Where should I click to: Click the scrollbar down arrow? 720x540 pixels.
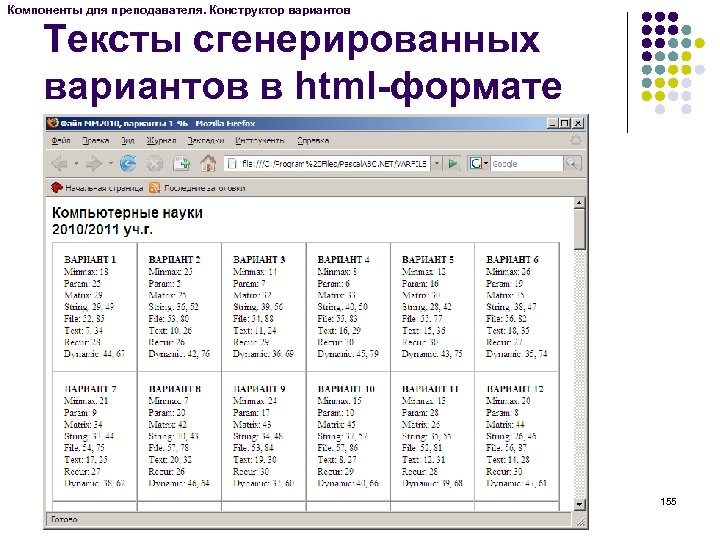(x=579, y=505)
